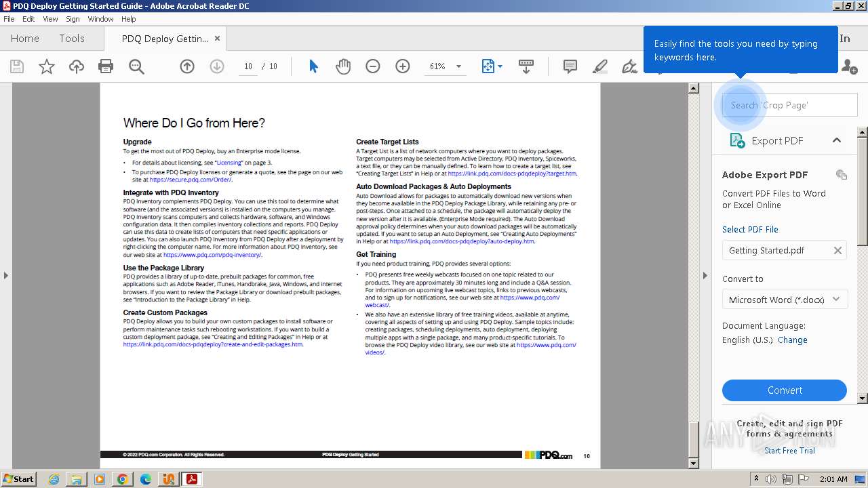Click the upload to cloud icon

click(77, 66)
